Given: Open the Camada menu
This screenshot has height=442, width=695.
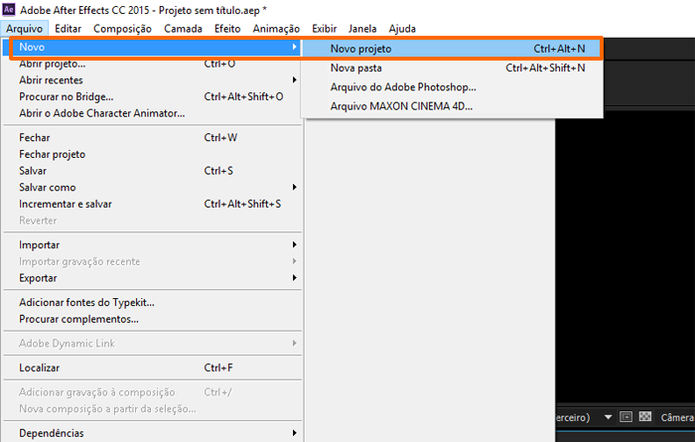Looking at the screenshot, I should [183, 29].
